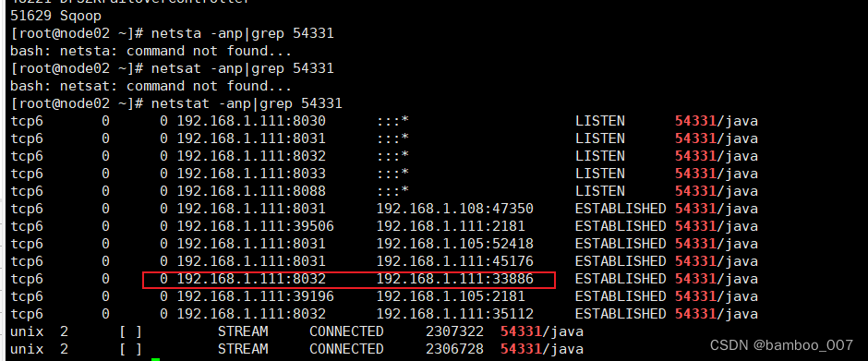Screen dimensions: 868x361
Task: Select local address 192.168.1.111:39196
Action: (x=255, y=296)
